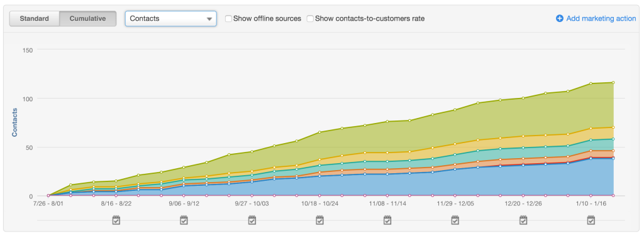The height and width of the screenshot is (236, 644).
Task: Switch to Cumulative chart view
Action: pos(87,18)
